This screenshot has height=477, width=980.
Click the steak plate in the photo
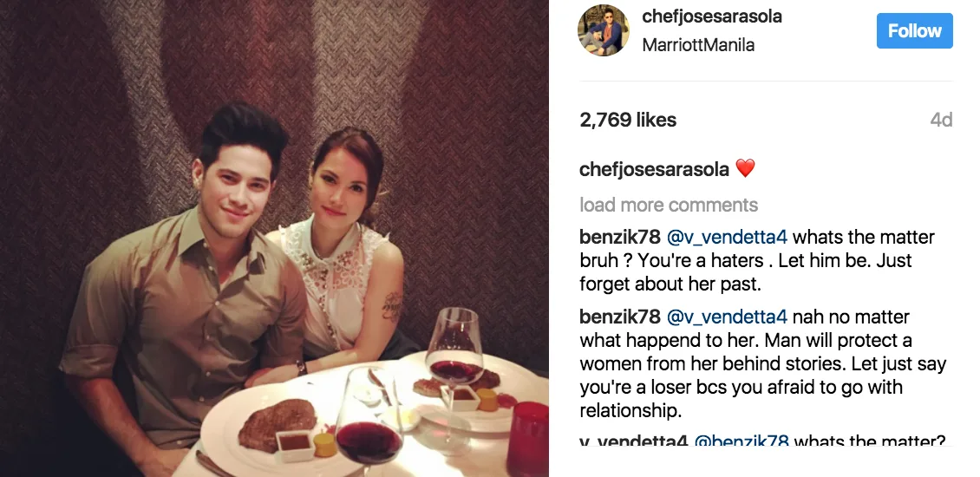pyautogui.click(x=273, y=429)
